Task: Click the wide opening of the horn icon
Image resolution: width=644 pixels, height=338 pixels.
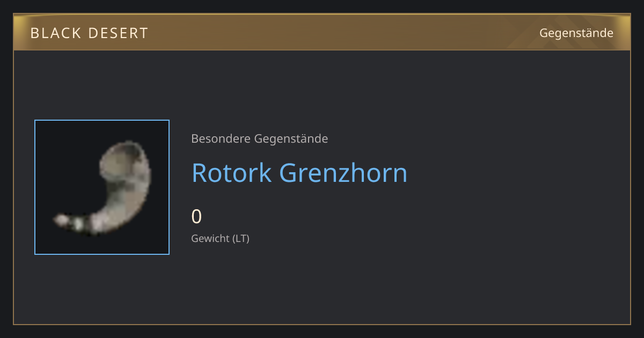Action: [x=125, y=156]
